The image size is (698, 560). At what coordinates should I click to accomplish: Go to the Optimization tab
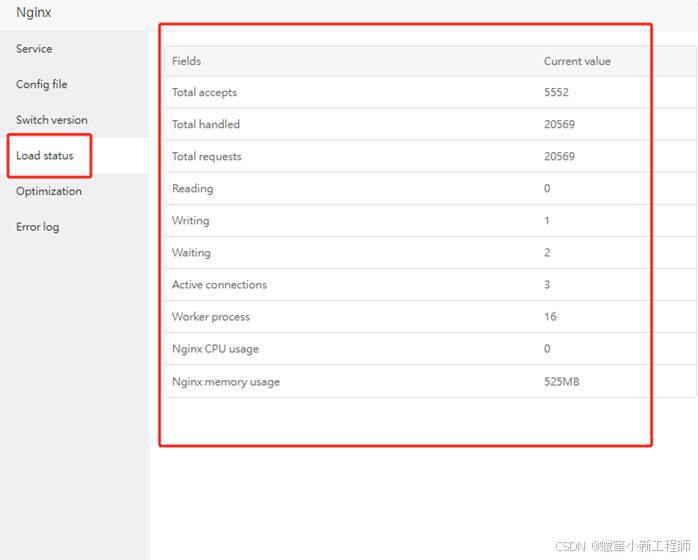49,191
